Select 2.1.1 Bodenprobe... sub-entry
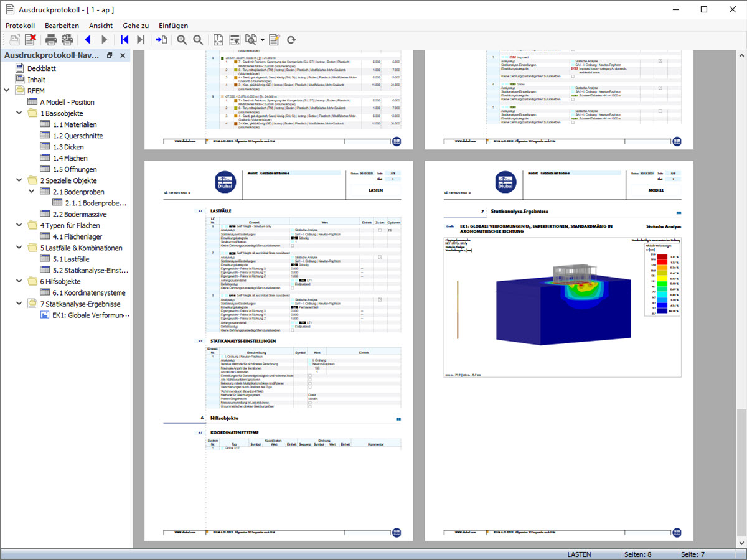747x560 pixels. 96,203
